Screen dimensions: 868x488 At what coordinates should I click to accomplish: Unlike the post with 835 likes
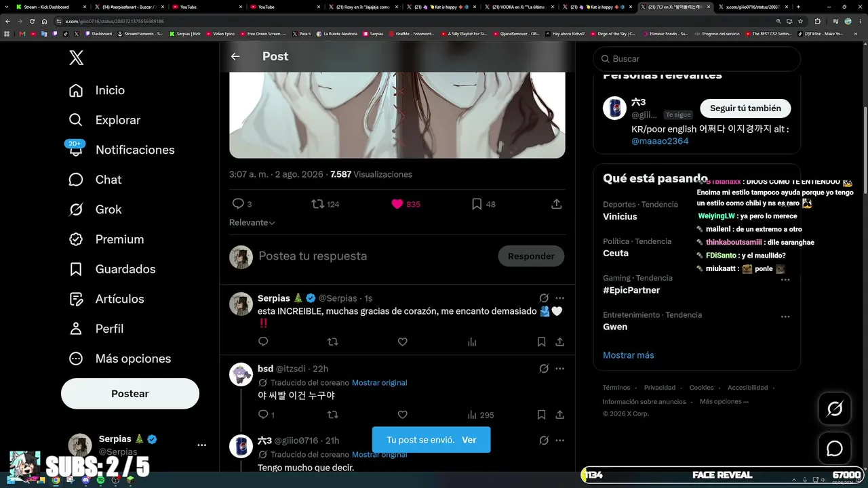click(x=406, y=204)
